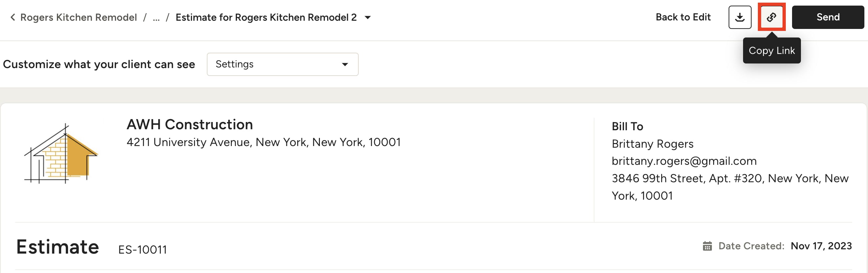Click the AWH Construction house logo
868x273 pixels.
[x=61, y=153]
